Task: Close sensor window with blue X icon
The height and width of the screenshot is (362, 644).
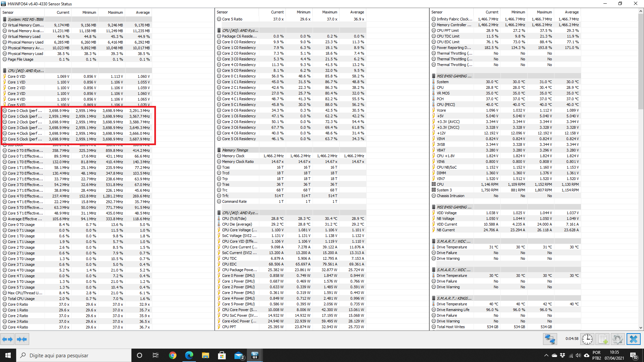Action: 634,339
